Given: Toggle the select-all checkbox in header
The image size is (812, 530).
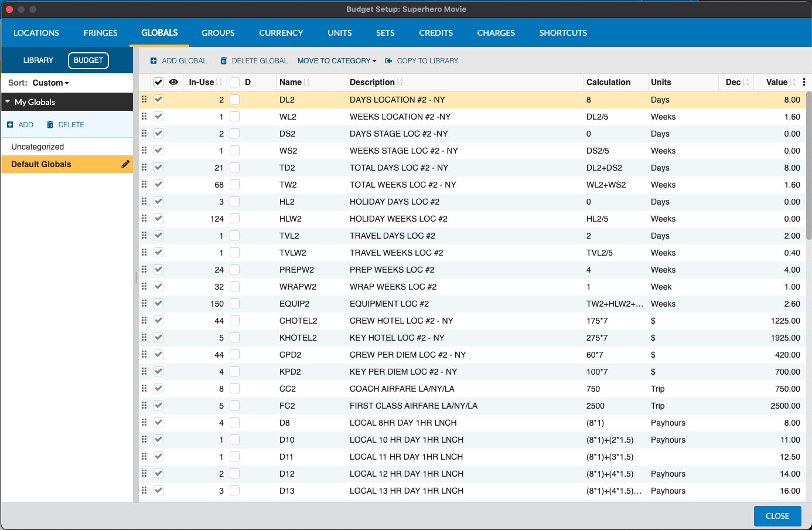Looking at the screenshot, I should point(158,82).
